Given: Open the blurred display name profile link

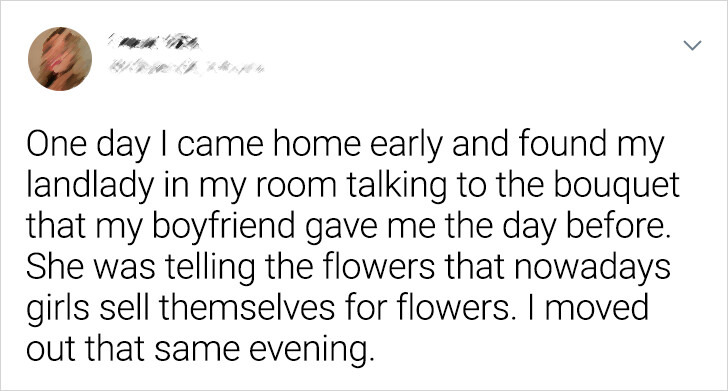Looking at the screenshot, I should click(x=153, y=44).
